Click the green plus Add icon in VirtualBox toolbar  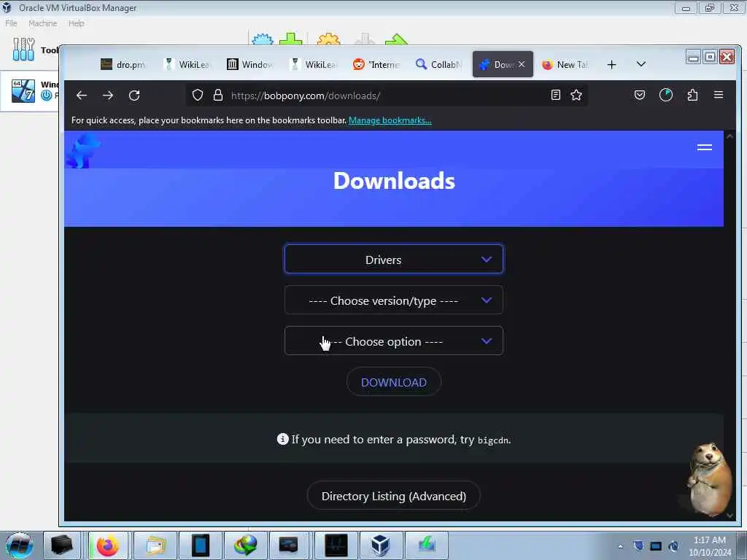(x=290, y=39)
